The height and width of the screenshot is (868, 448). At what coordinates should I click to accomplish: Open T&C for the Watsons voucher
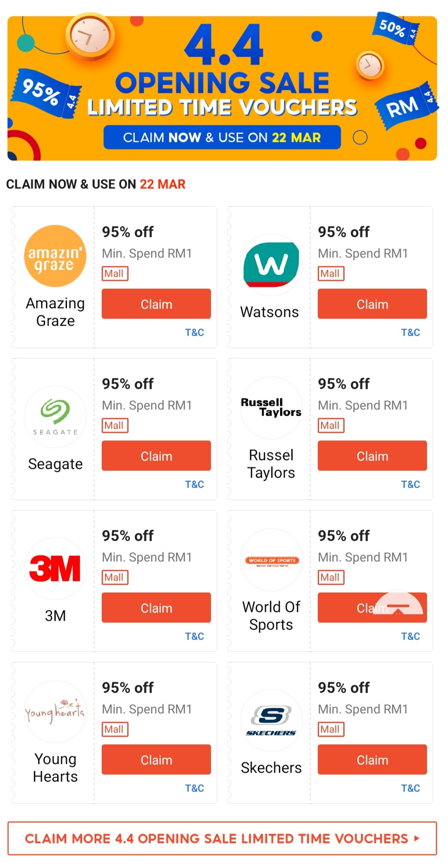410,332
